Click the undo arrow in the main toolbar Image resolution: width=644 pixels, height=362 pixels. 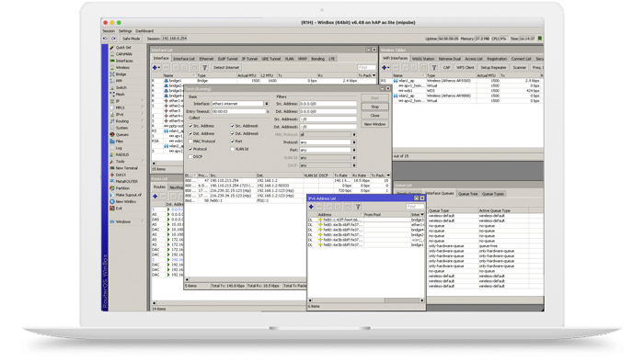tap(105, 39)
